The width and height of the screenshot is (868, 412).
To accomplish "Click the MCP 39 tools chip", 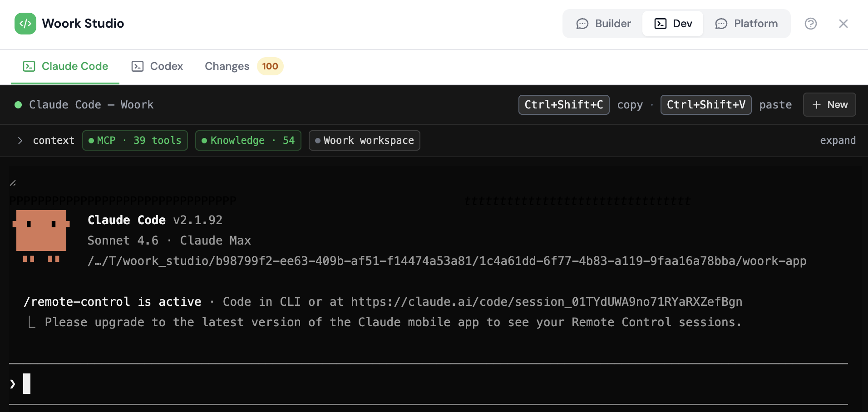I will (135, 141).
